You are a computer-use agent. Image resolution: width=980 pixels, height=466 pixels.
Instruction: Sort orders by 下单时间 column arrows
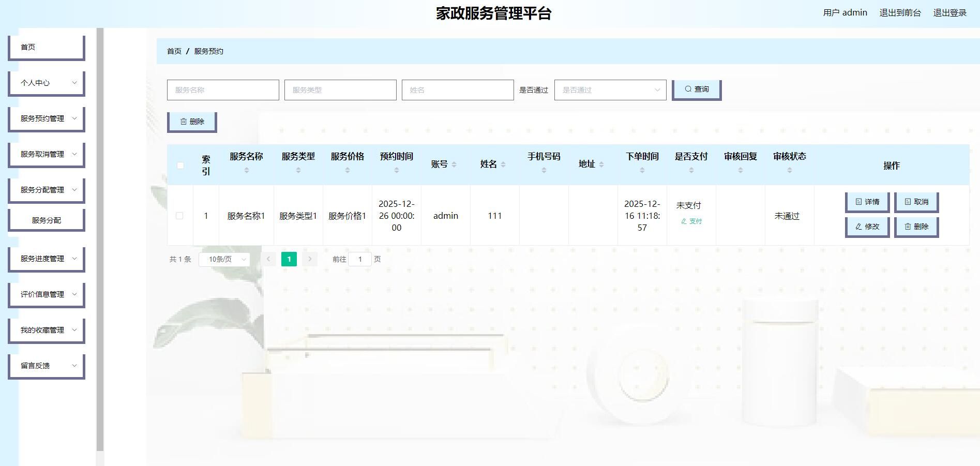[x=642, y=170]
